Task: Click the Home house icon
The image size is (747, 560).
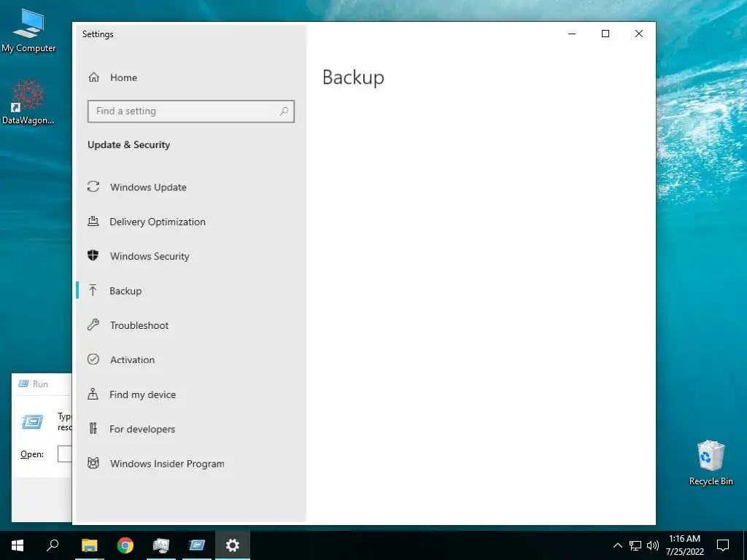Action: 94,77
